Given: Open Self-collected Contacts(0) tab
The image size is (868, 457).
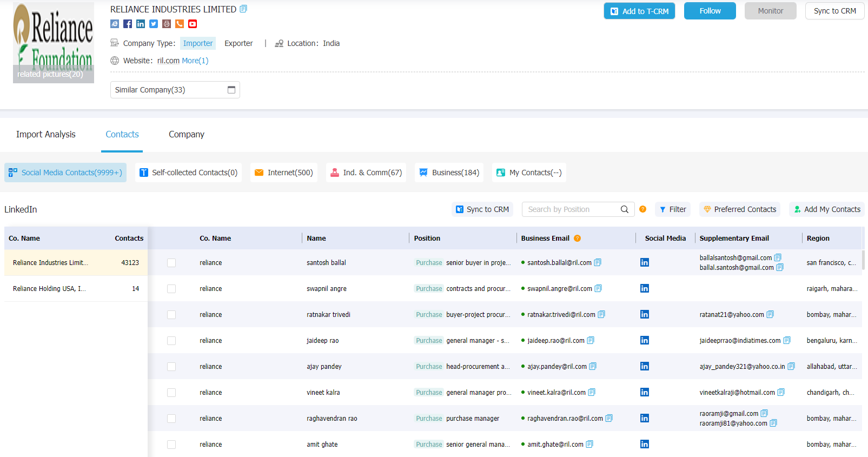Looking at the screenshot, I should (x=189, y=173).
